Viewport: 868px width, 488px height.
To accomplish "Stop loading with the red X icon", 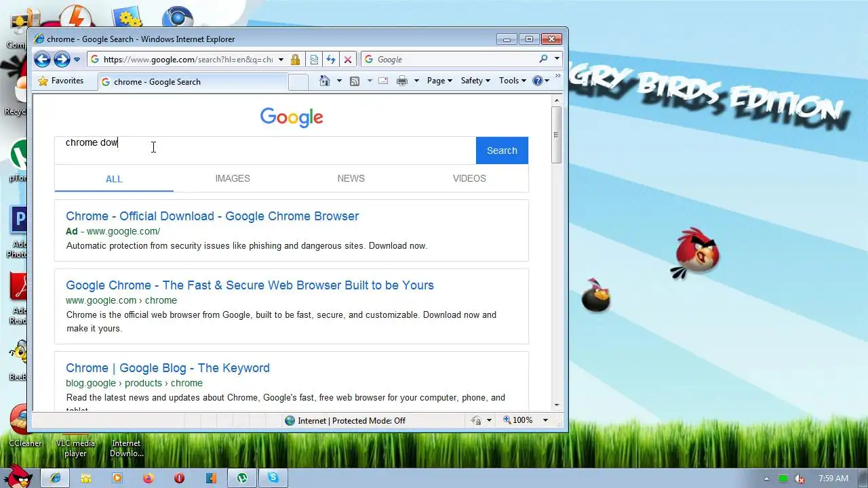I will 348,60.
